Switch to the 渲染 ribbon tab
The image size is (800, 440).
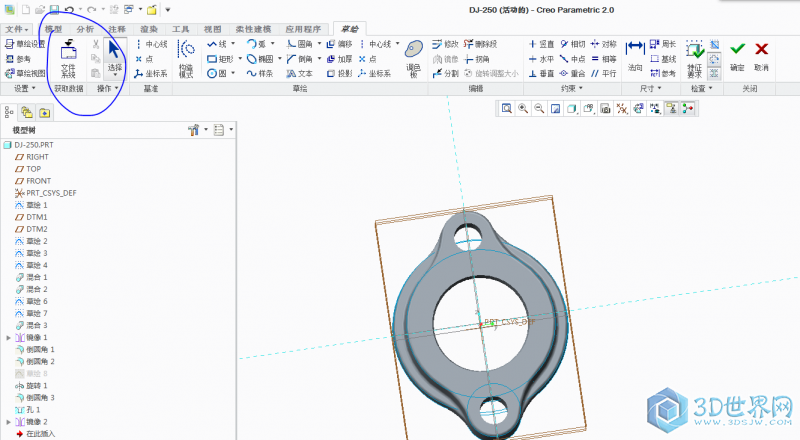(149, 29)
